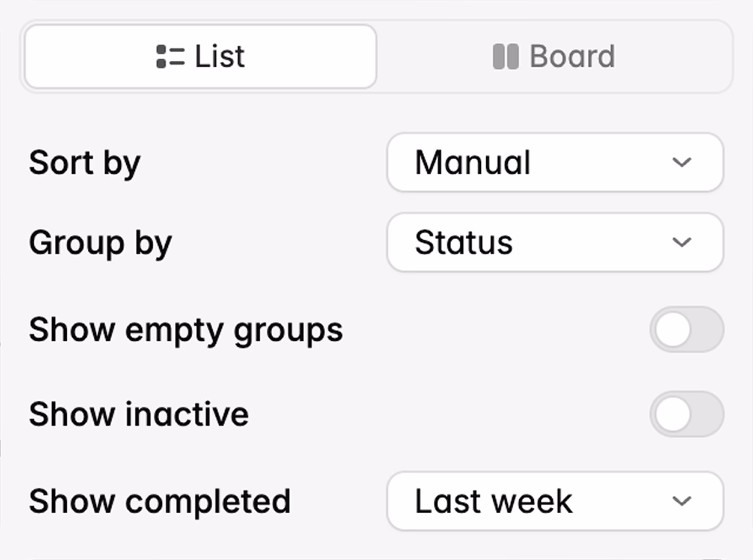Viewport: 753px width, 560px height.
Task: Click the List view bullet icon
Action: 170,56
